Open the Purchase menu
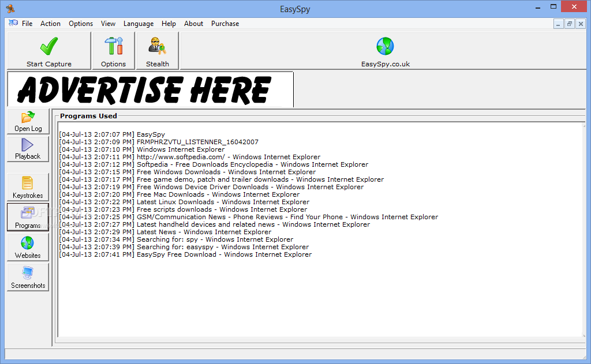 click(225, 23)
